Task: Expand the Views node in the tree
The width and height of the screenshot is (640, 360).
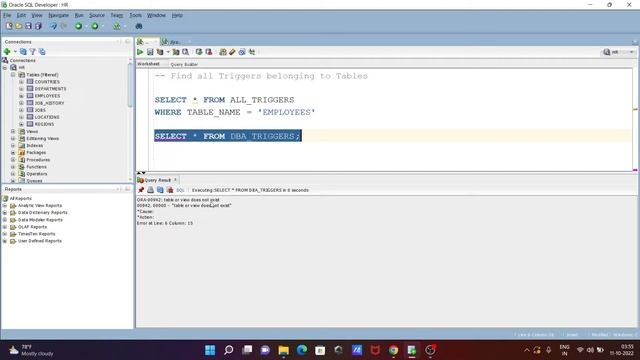Action: pos(13,131)
